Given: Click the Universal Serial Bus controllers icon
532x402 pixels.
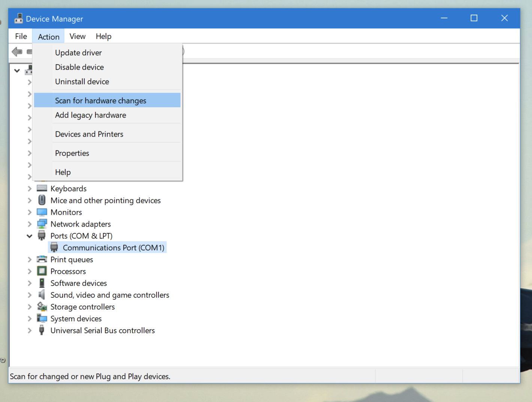Looking at the screenshot, I should pyautogui.click(x=42, y=330).
